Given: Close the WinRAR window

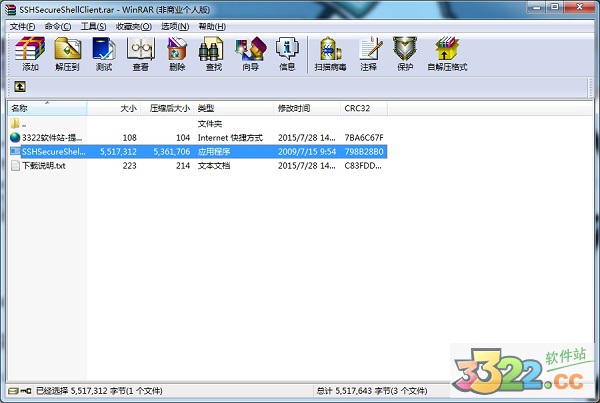Looking at the screenshot, I should tap(580, 7).
